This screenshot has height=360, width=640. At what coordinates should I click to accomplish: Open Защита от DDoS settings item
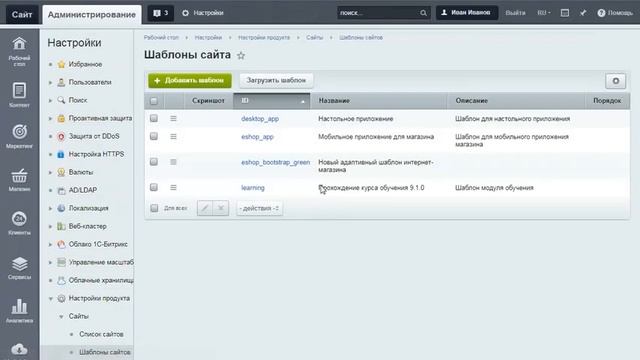pos(94,136)
